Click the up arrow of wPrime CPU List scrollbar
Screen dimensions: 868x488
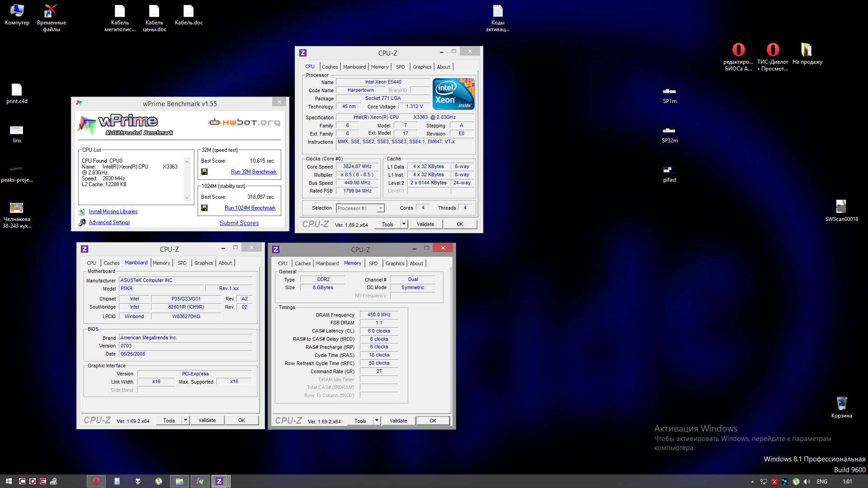(x=187, y=162)
